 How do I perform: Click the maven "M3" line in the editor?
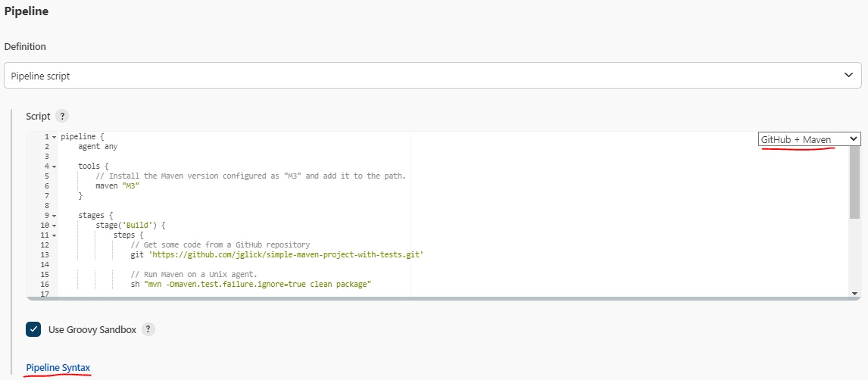[x=117, y=186]
